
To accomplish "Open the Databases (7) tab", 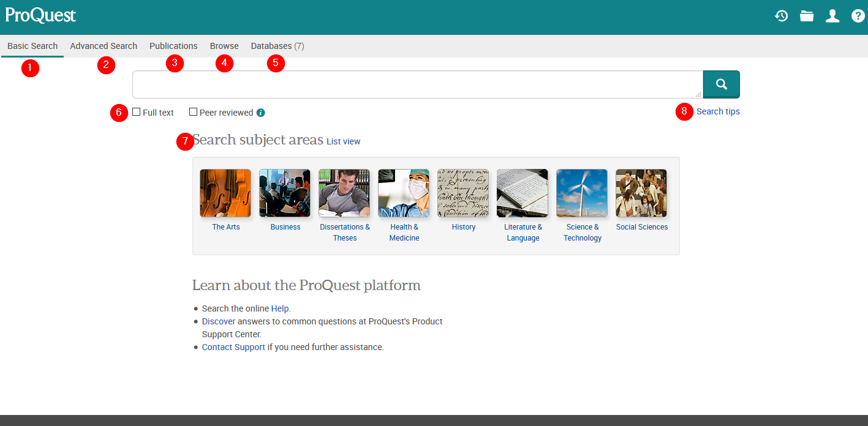I will [x=277, y=46].
